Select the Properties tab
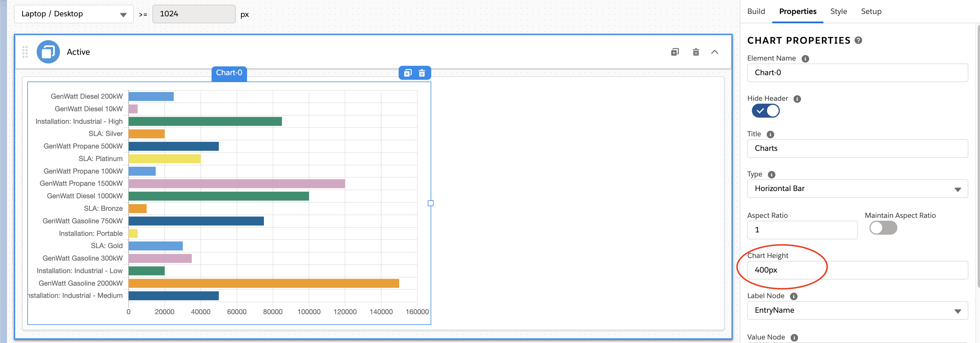Screen dimensions: 980x343 click(x=797, y=11)
